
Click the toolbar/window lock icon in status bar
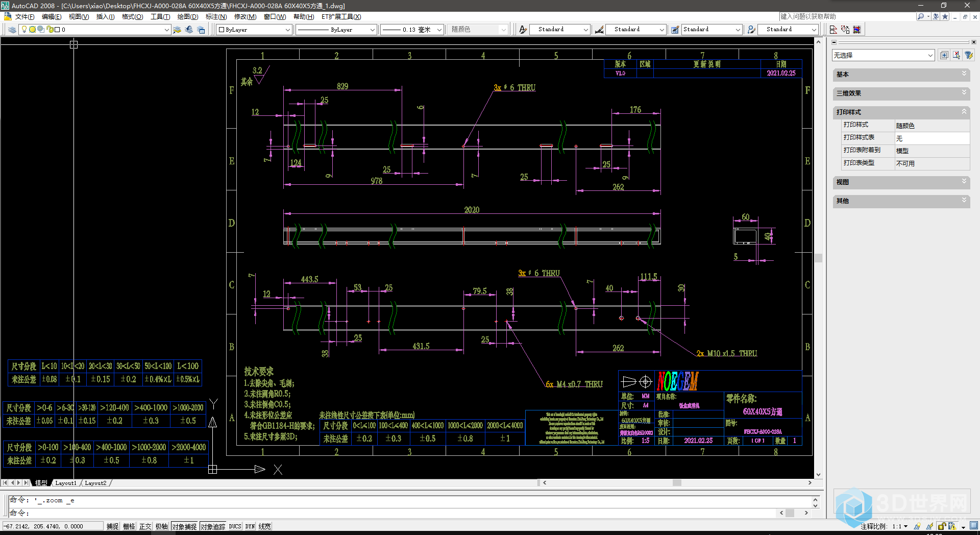click(x=942, y=526)
